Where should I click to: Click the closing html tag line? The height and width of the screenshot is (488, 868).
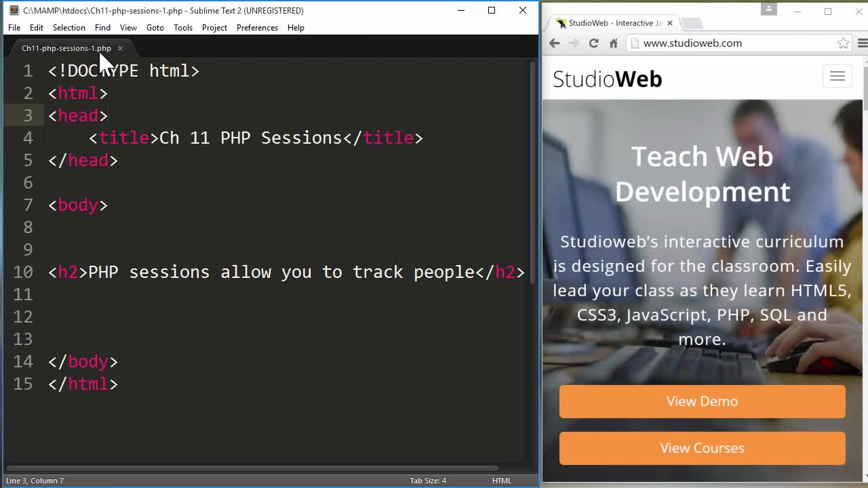(x=83, y=384)
